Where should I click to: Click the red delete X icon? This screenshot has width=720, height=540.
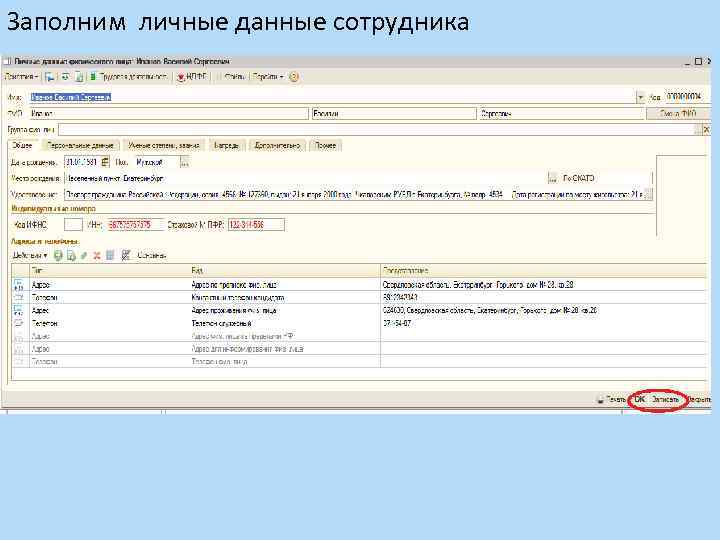click(96, 255)
